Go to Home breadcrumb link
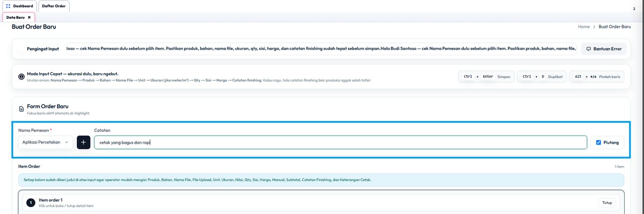The width and height of the screenshot is (644, 214). click(584, 26)
